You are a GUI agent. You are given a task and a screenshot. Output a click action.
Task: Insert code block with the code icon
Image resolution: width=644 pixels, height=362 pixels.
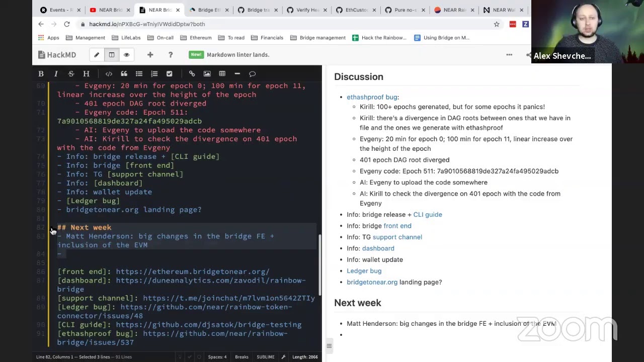(109, 74)
